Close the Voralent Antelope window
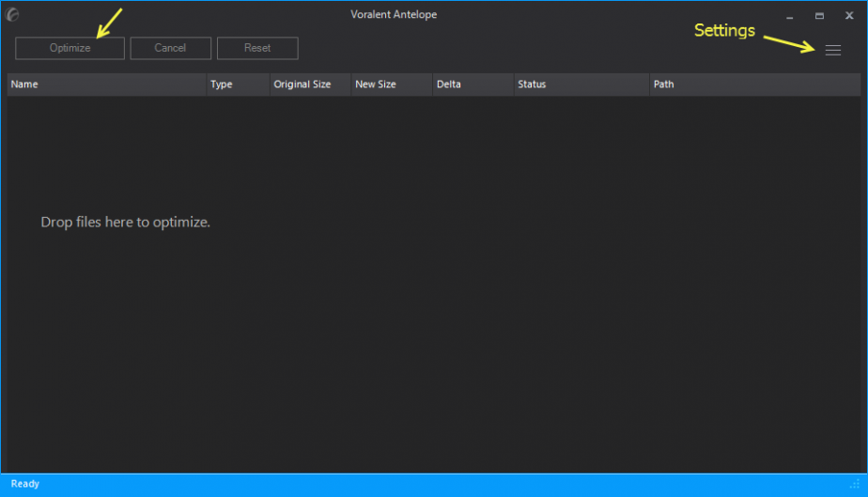The width and height of the screenshot is (868, 497). coord(849,15)
